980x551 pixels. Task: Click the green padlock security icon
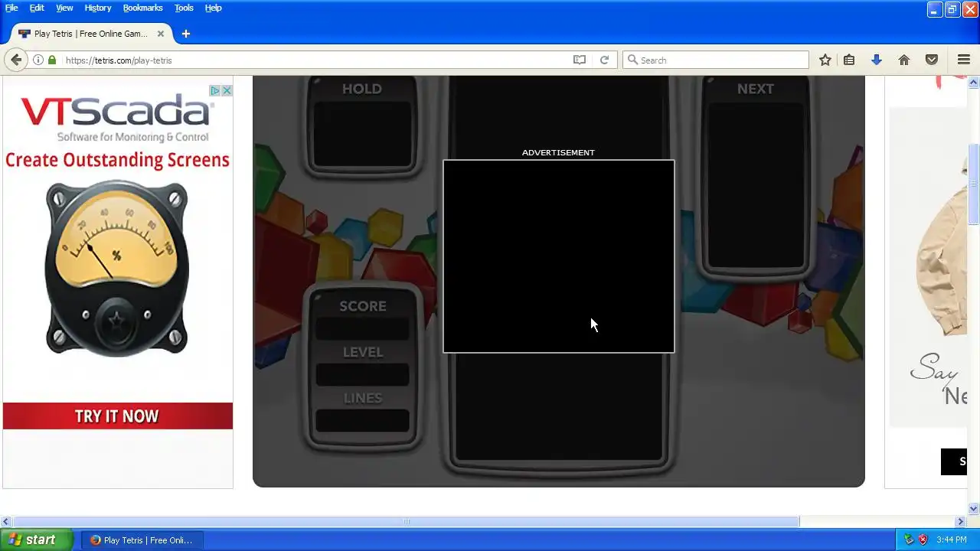[x=52, y=60]
